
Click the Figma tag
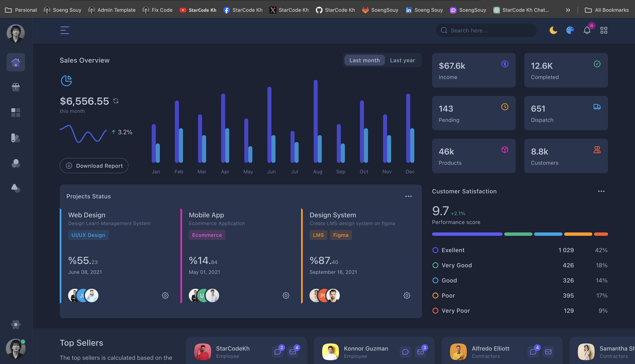341,235
